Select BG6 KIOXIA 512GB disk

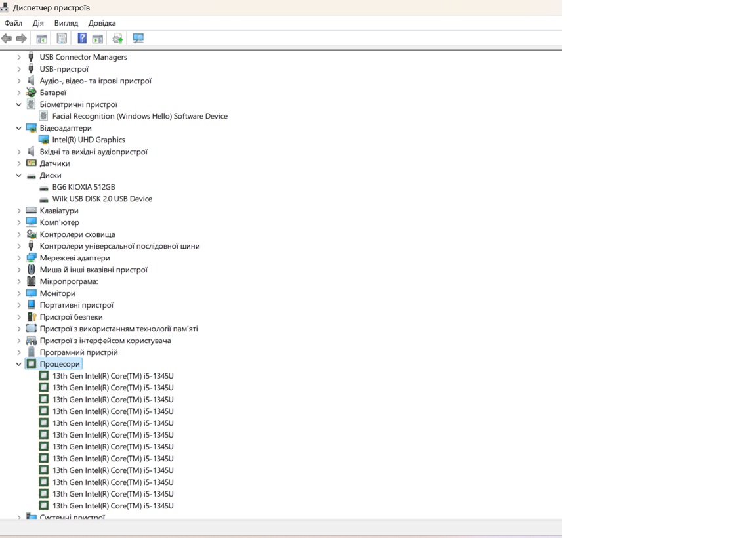click(83, 187)
